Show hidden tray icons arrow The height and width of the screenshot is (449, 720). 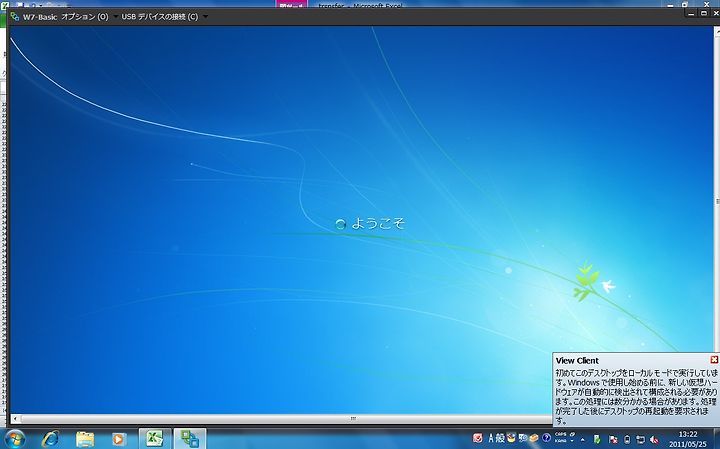click(583, 439)
